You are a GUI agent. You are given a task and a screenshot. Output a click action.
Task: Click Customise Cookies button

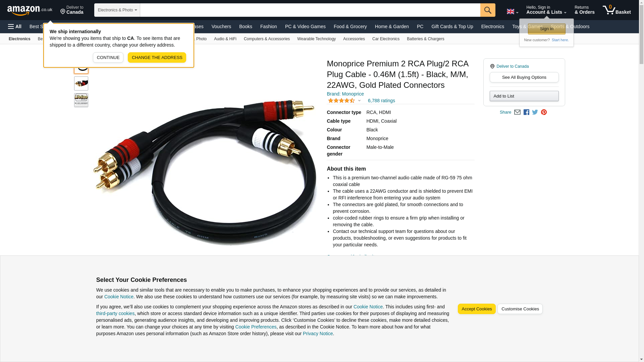pyautogui.click(x=520, y=309)
